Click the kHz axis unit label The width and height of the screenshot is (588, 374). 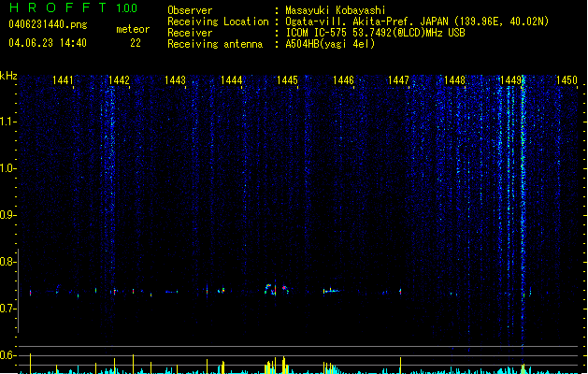8,76
